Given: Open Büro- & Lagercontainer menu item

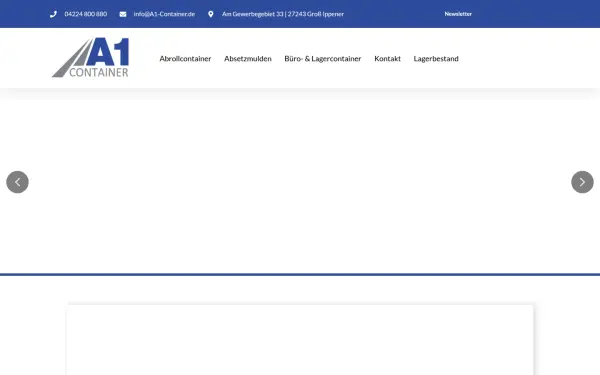Looking at the screenshot, I should click(323, 59).
